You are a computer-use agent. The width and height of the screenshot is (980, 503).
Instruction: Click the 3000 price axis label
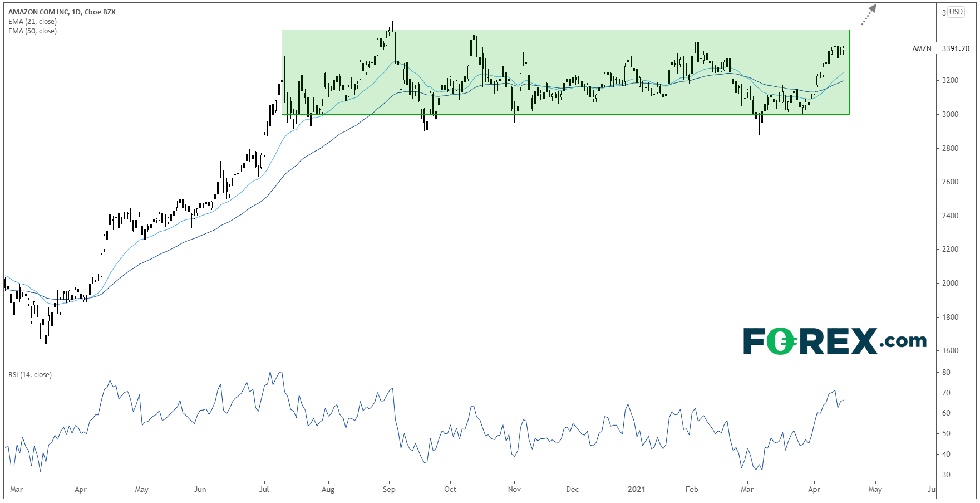coord(950,114)
